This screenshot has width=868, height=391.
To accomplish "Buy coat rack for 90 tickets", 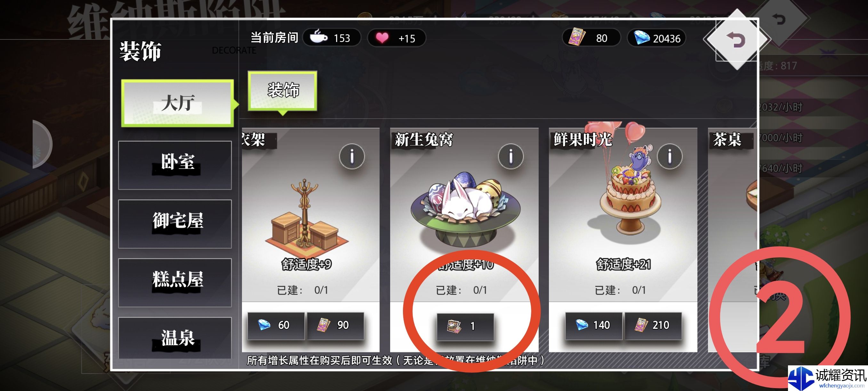I will [335, 325].
